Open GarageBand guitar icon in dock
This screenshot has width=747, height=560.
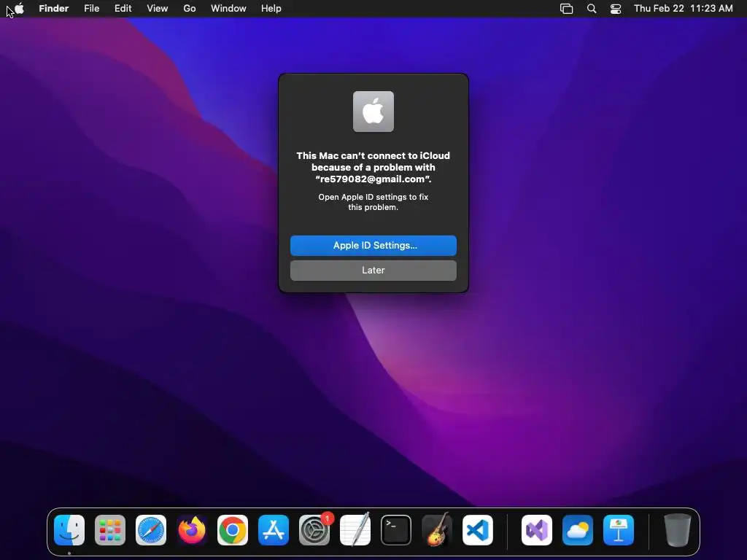tap(437, 530)
